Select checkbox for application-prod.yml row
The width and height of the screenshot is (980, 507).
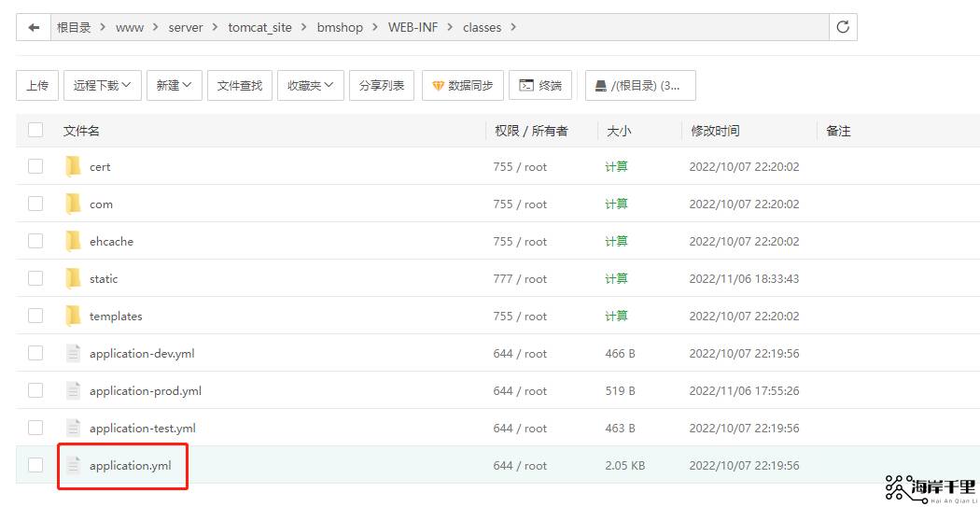(35, 391)
